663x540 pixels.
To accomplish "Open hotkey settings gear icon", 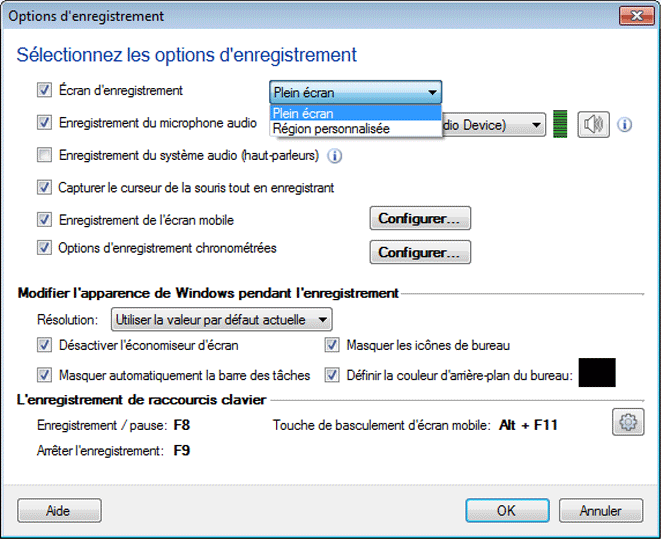I will click(x=627, y=424).
